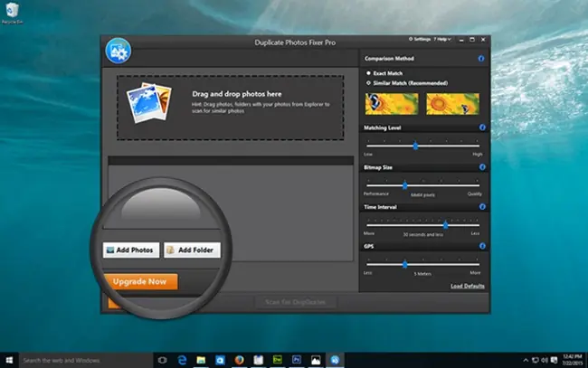
Task: Click the Search the web and Windows box
Action: click(86, 360)
